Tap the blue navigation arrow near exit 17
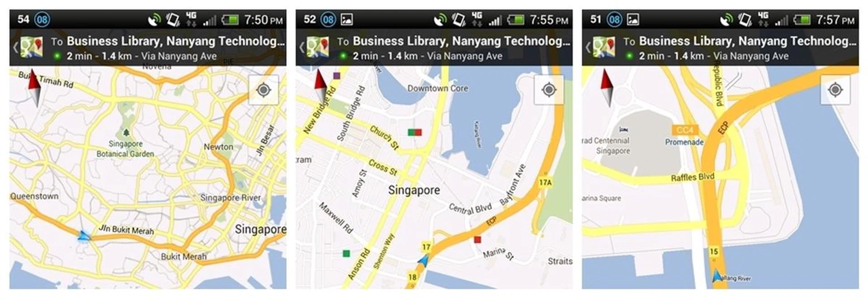 pyautogui.click(x=424, y=260)
